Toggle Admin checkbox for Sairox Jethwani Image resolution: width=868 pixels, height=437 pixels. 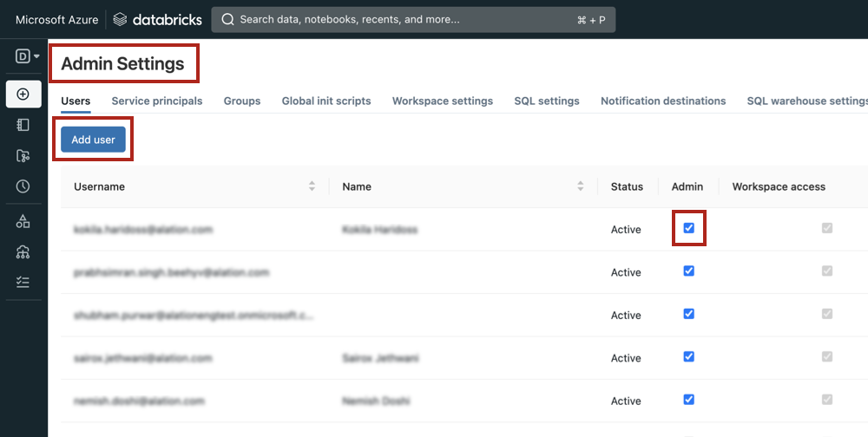pyautogui.click(x=688, y=356)
